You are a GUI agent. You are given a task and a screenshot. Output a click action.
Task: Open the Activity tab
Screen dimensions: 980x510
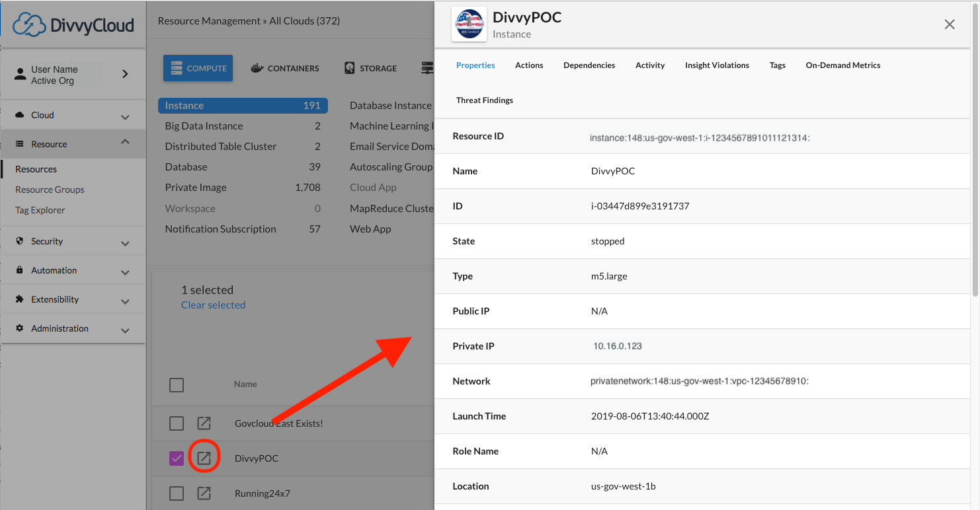[650, 65]
